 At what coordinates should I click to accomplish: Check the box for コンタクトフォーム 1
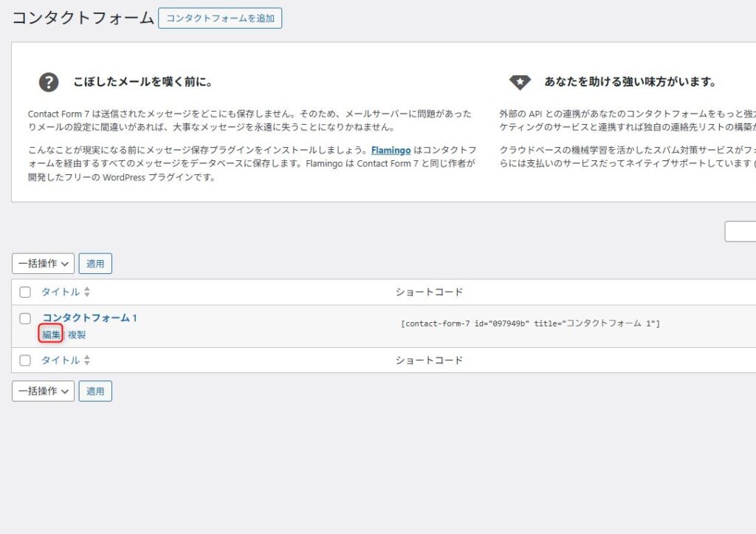tap(25, 318)
